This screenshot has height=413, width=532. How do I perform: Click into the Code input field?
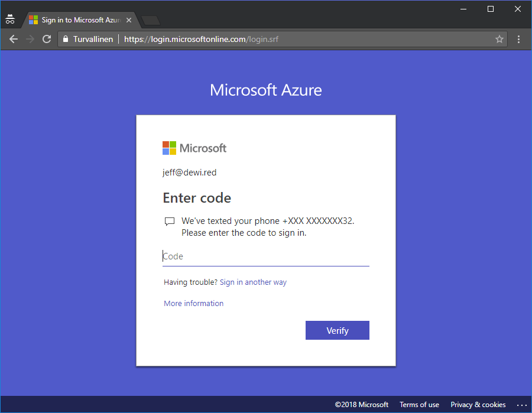click(x=266, y=256)
